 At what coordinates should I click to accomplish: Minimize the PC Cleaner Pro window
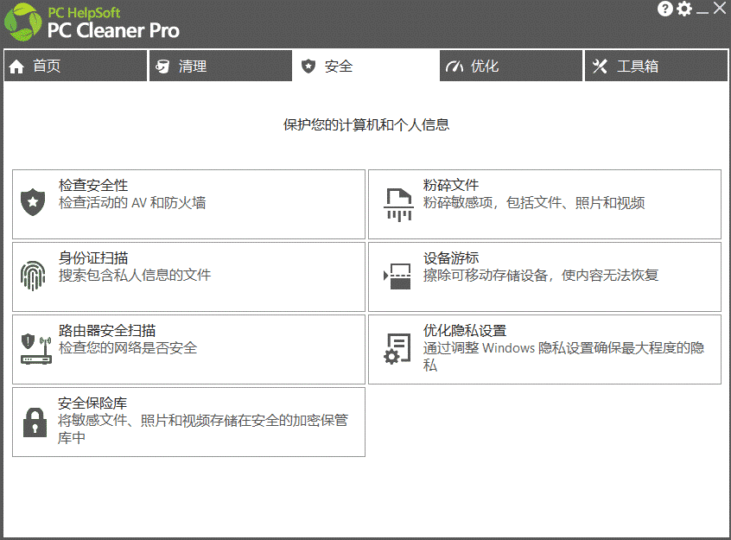[702, 9]
